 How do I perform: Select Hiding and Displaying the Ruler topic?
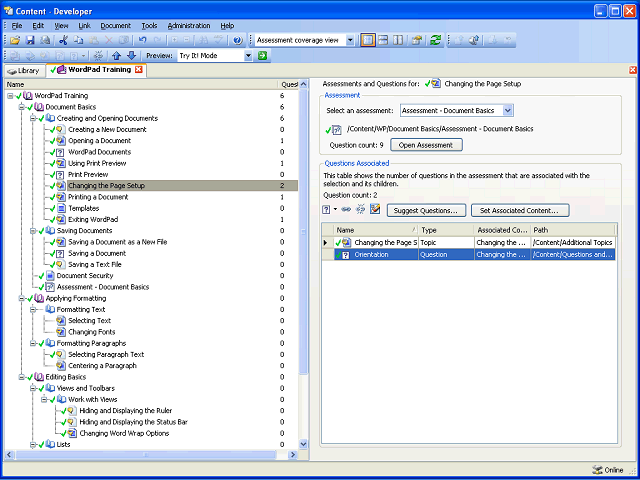[x=126, y=411]
